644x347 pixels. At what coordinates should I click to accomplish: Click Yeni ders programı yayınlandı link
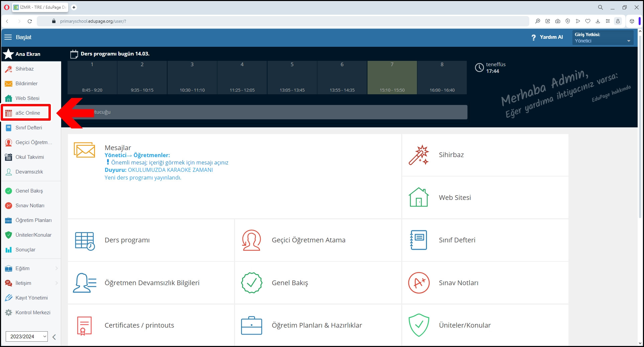click(x=143, y=178)
